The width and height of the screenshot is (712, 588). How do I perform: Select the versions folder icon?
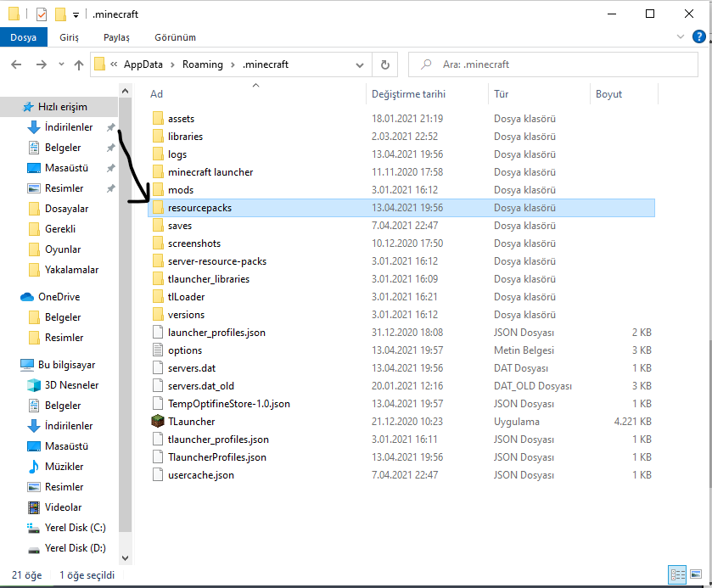[158, 314]
